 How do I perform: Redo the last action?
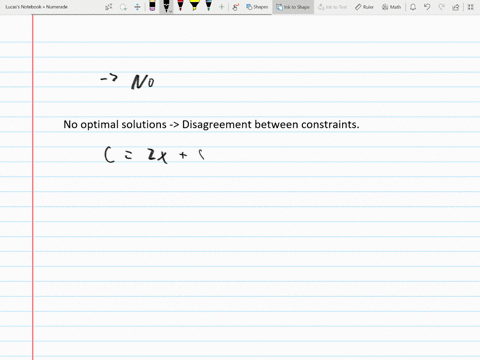[x=441, y=7]
